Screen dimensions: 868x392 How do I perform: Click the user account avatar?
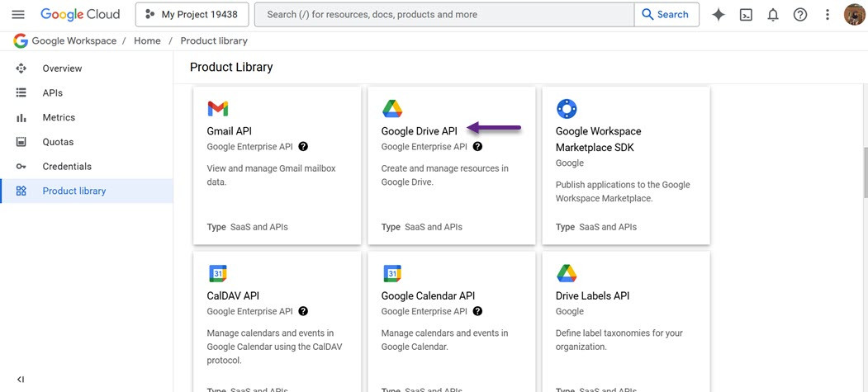(x=854, y=15)
